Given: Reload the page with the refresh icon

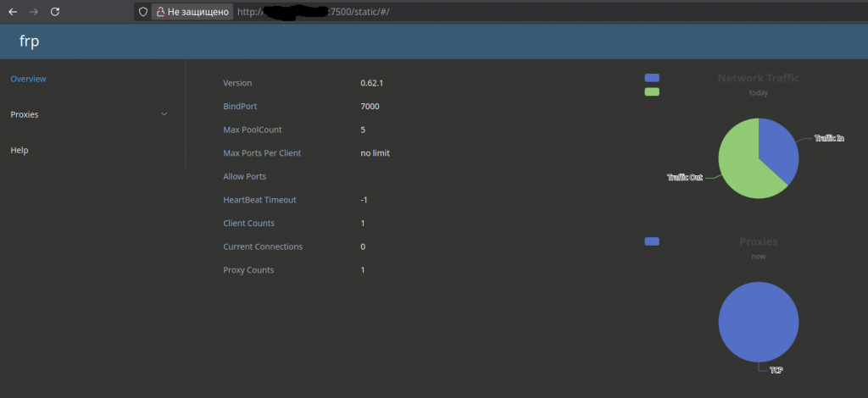Looking at the screenshot, I should 55,12.
